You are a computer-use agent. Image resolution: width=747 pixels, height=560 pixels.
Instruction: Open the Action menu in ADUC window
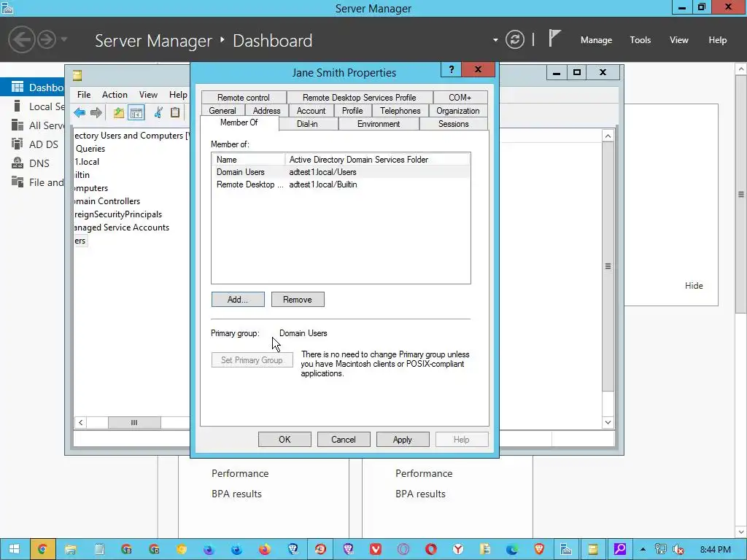(x=115, y=94)
